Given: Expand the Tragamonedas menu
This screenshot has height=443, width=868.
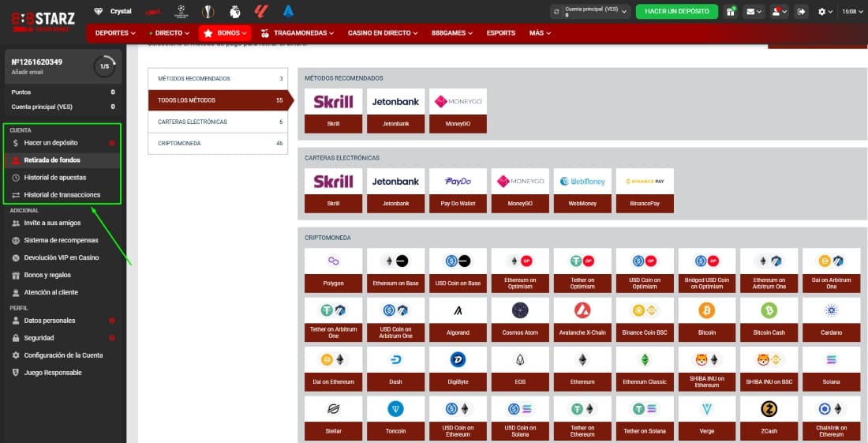Looking at the screenshot, I should [297, 33].
